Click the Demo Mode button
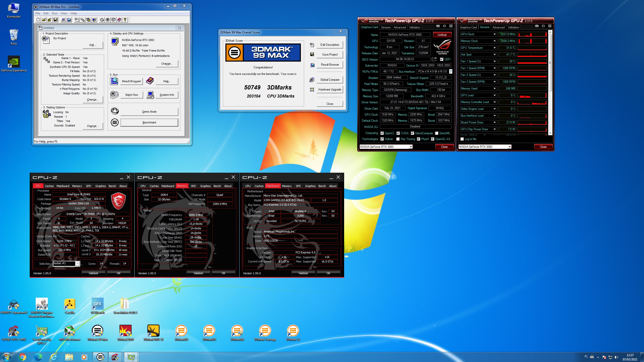The width and height of the screenshot is (644, 362). [149, 112]
